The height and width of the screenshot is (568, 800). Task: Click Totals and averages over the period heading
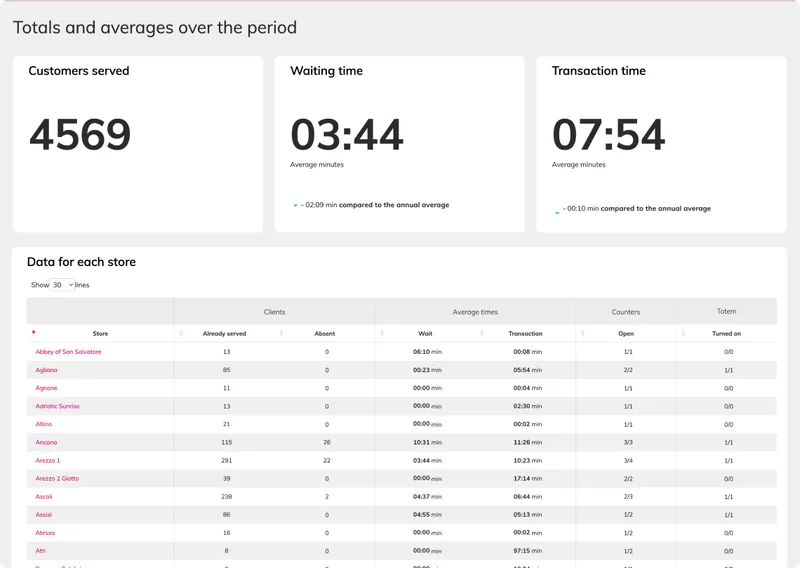click(x=155, y=28)
